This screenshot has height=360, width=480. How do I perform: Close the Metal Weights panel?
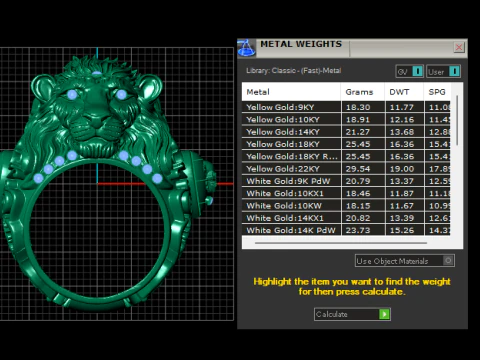[x=459, y=47]
